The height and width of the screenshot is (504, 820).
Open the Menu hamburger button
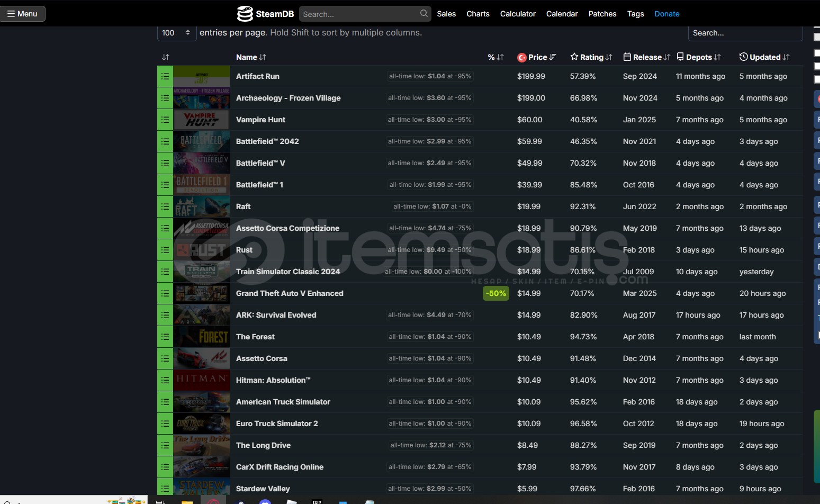click(x=23, y=14)
